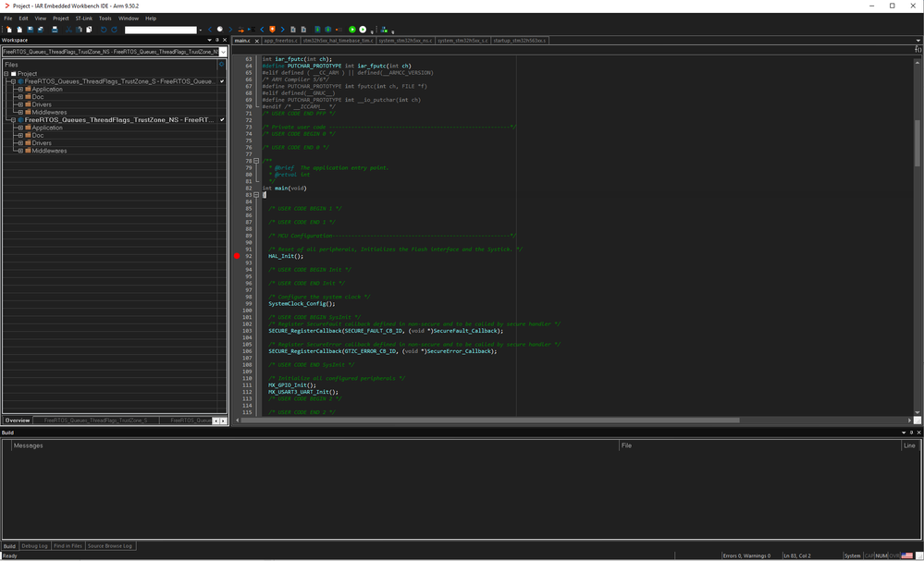Viewport: 924px width, 561px height.
Task: Switch to Find in Files tab
Action: (x=68, y=545)
